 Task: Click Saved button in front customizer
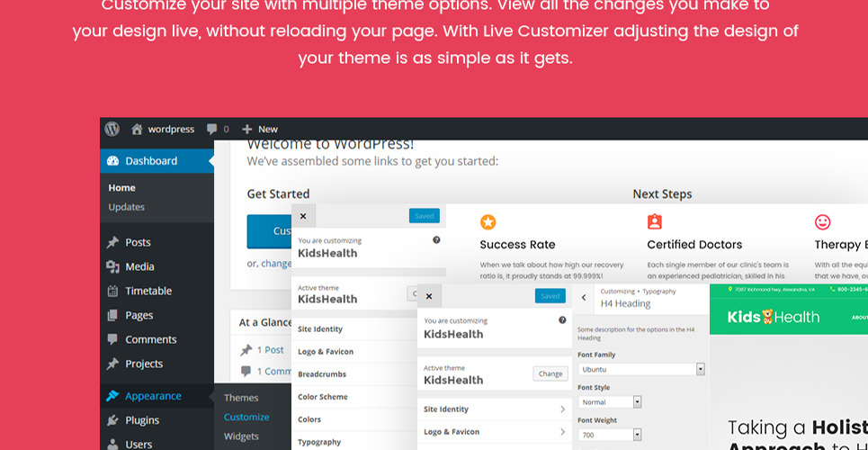pos(550,295)
